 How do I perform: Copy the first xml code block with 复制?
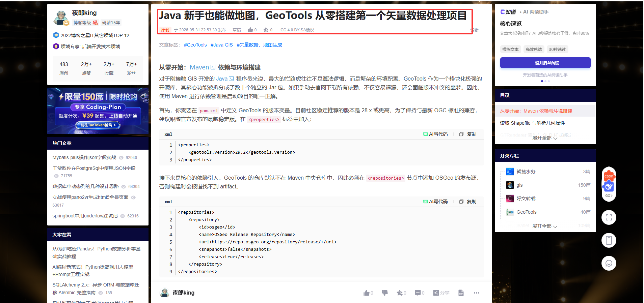coord(468,134)
